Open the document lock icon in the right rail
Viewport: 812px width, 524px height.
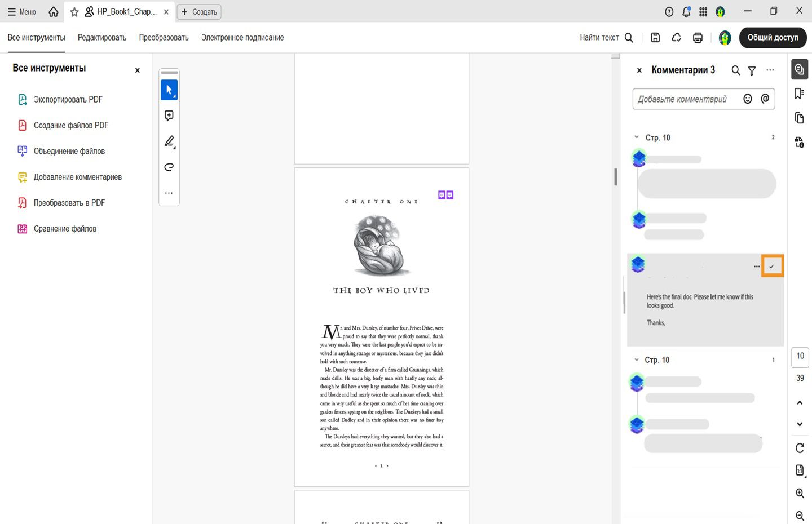point(800,142)
